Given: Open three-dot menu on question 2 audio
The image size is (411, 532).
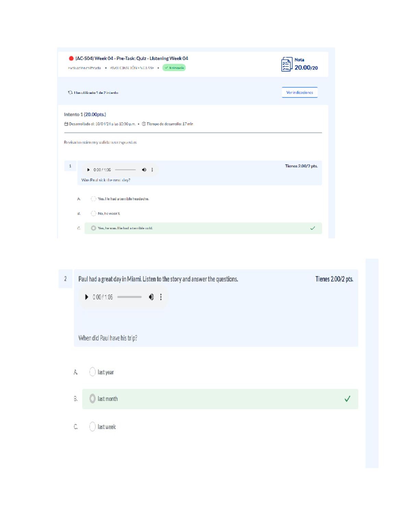Looking at the screenshot, I should coord(161,297).
